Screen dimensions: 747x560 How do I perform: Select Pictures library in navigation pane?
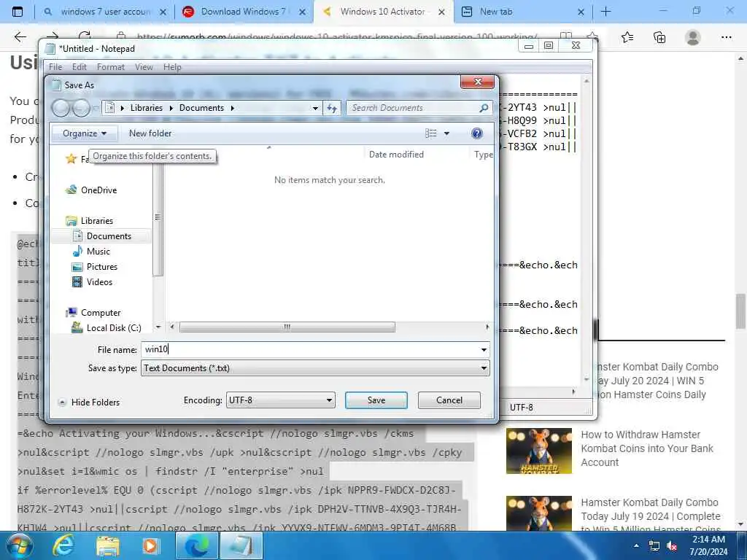coord(101,267)
